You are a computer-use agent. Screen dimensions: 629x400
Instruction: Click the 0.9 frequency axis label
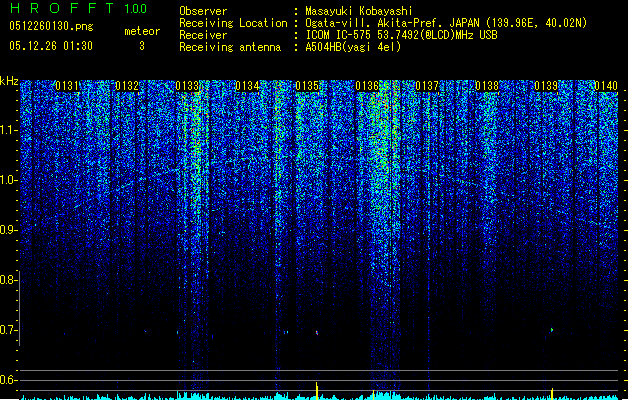[x=8, y=230]
